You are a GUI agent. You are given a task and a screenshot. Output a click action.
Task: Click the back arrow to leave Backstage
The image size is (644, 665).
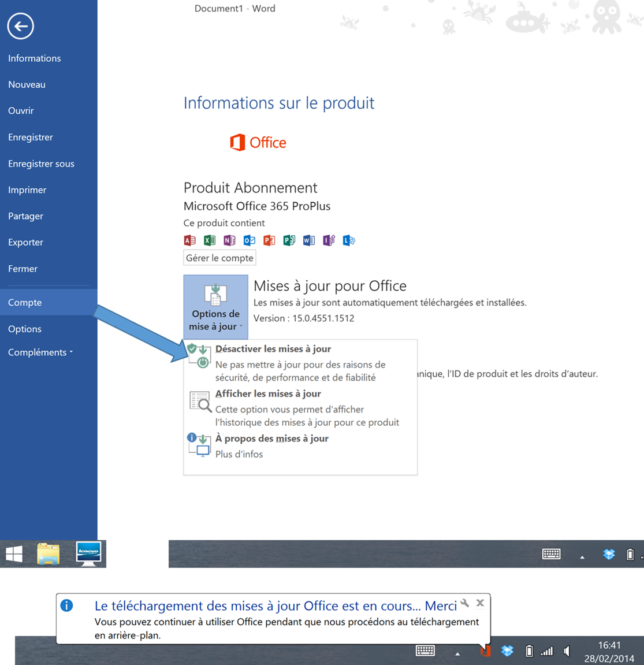[x=21, y=26]
